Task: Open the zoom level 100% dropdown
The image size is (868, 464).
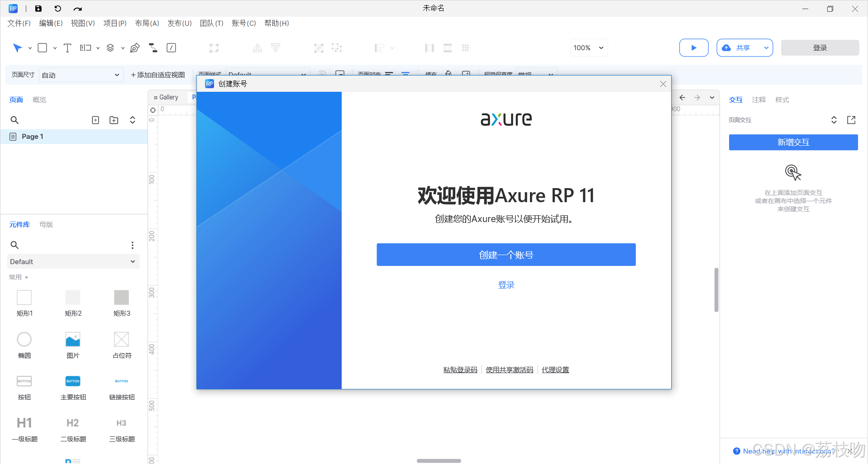Action: click(x=588, y=47)
